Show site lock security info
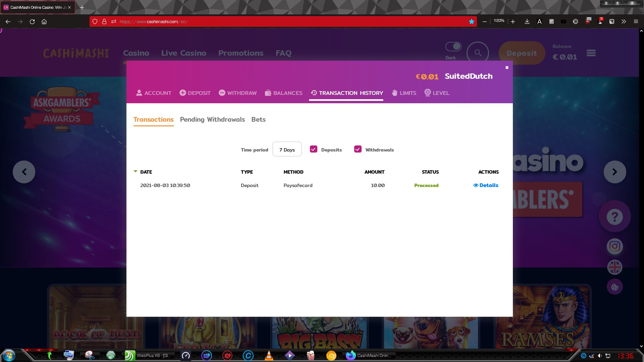 pyautogui.click(x=104, y=21)
